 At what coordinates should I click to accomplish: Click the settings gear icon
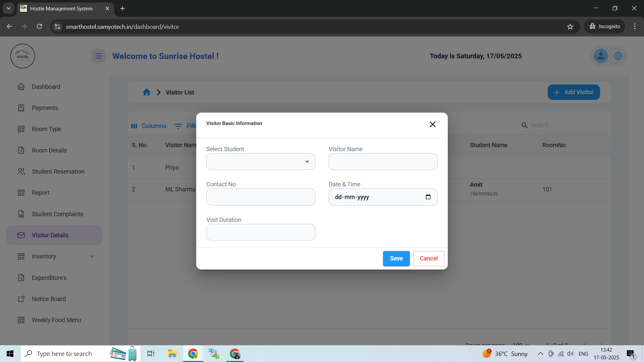pyautogui.click(x=618, y=56)
